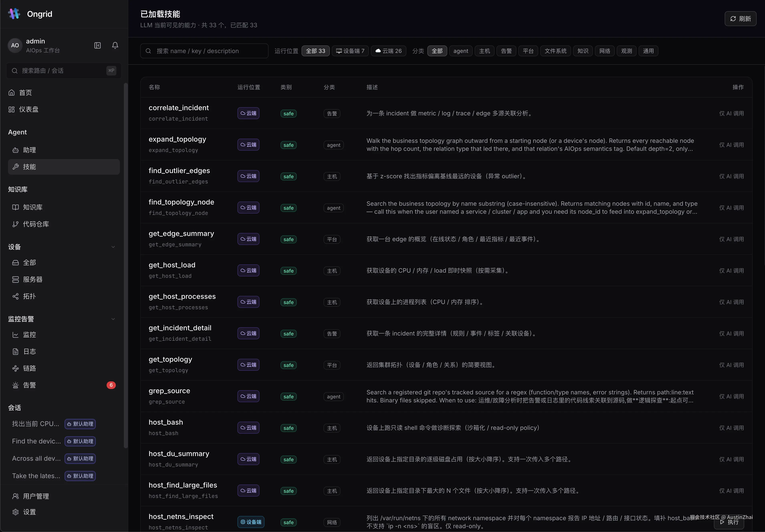Collapse the sidebar panel icon
The width and height of the screenshot is (765, 532).
97,45
